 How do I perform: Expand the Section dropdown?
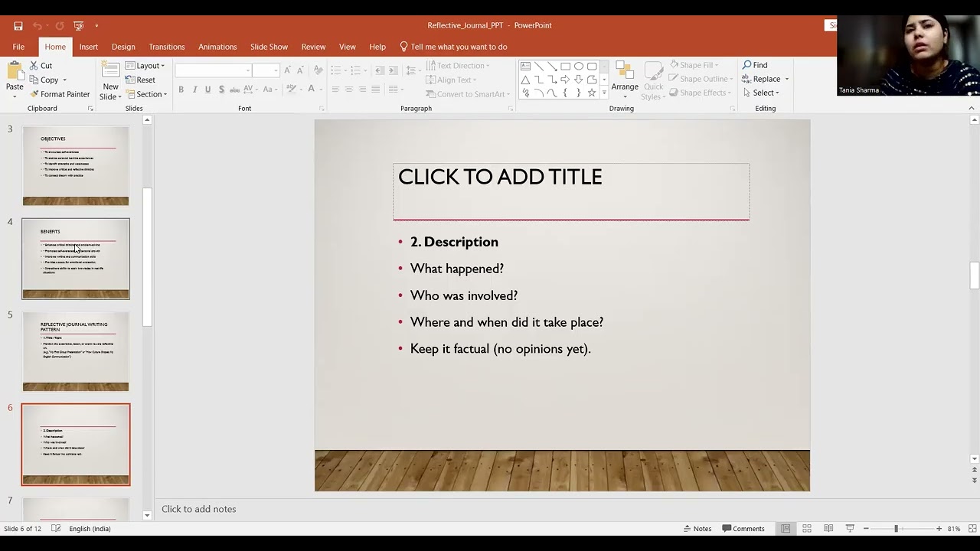[146, 94]
